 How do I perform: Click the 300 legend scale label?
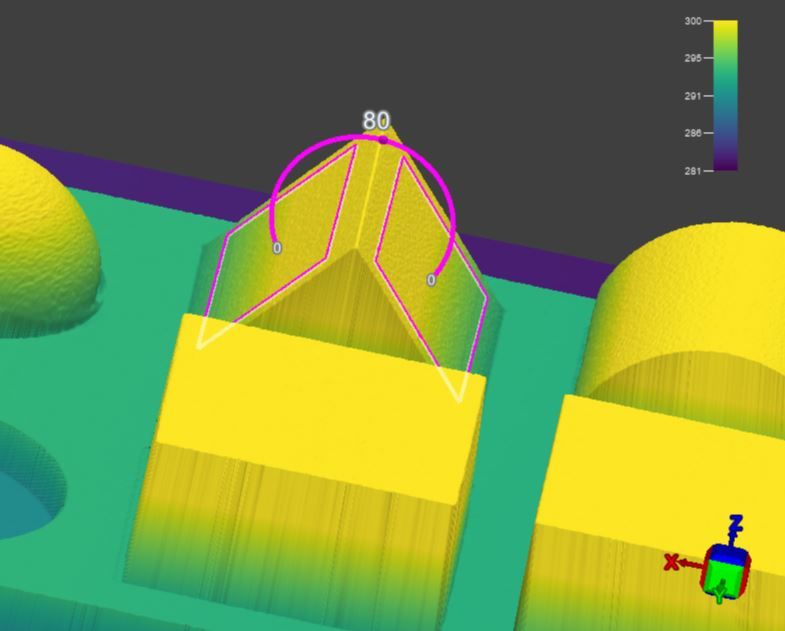(693, 21)
